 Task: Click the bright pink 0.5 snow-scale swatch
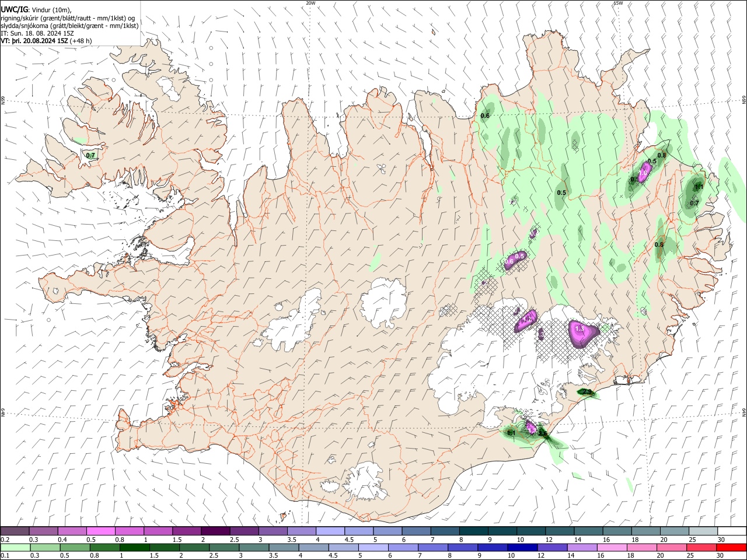point(100,531)
